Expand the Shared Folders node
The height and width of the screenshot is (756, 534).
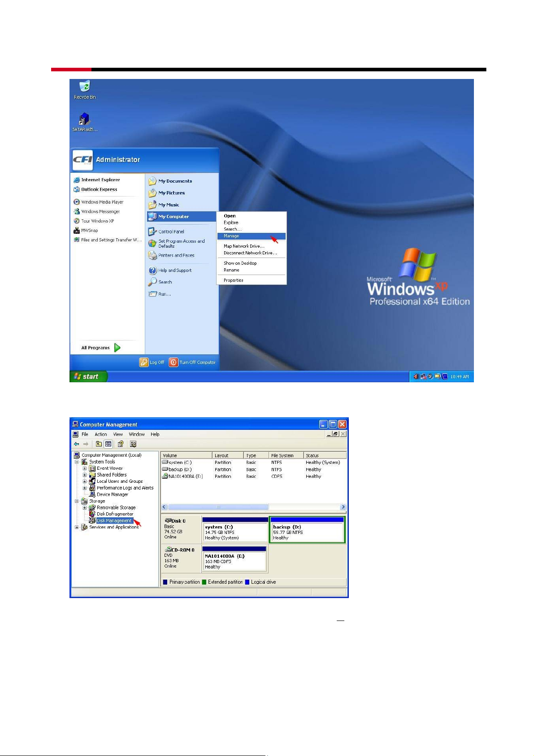point(84,475)
